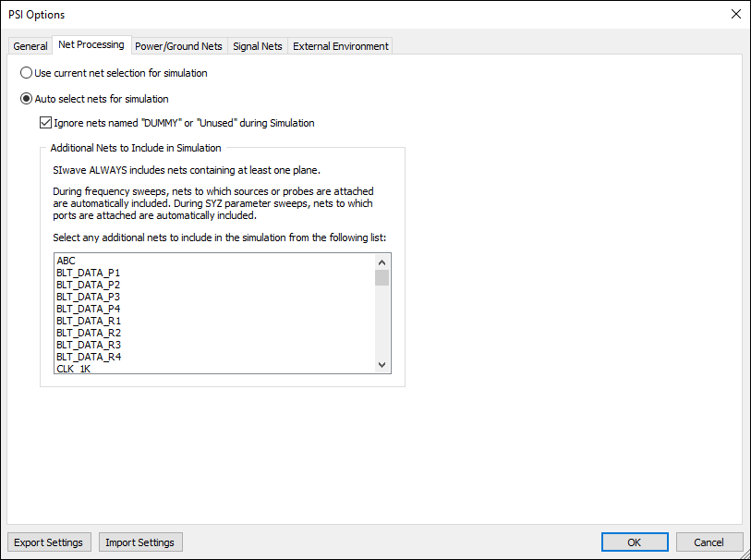
Task: Click the Import Settings button
Action: pos(140,542)
